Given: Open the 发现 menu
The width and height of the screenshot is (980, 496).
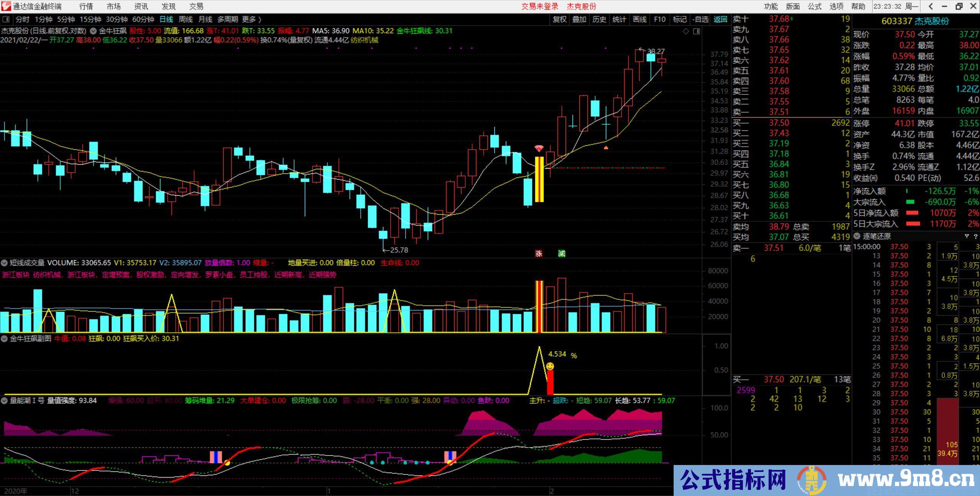Looking at the screenshot, I should click(169, 7).
